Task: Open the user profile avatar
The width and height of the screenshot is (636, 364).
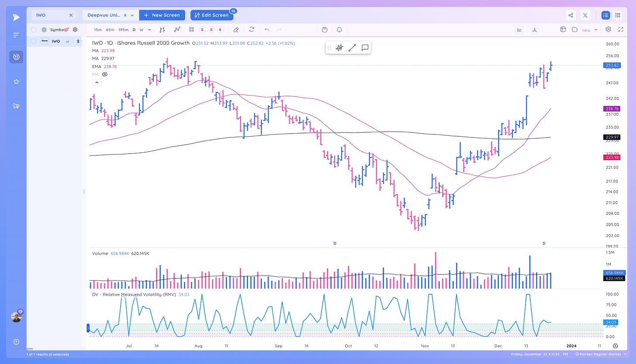Action: point(16,317)
